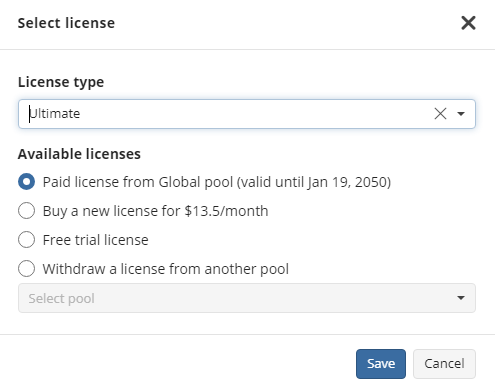495x392 pixels.
Task: Save the license selection
Action: click(x=381, y=364)
